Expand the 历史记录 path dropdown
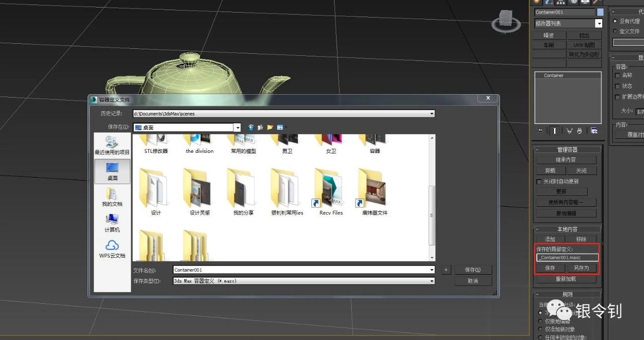This screenshot has width=644, height=340. [x=432, y=114]
